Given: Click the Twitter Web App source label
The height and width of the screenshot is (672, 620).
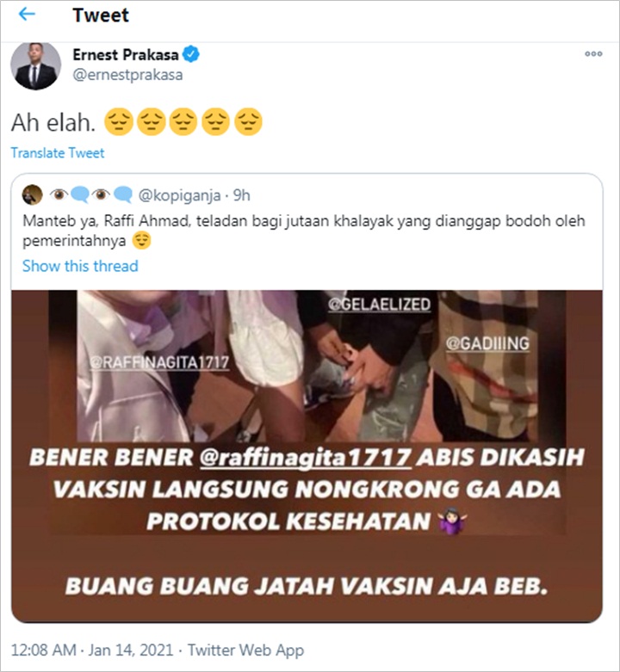Looking at the screenshot, I should [x=246, y=650].
